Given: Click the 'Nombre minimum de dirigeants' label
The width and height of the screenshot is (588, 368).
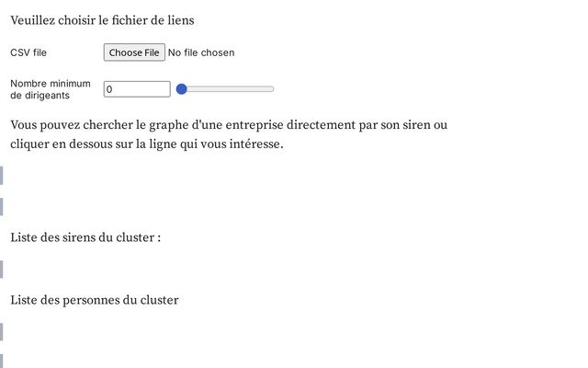Looking at the screenshot, I should point(51,89).
